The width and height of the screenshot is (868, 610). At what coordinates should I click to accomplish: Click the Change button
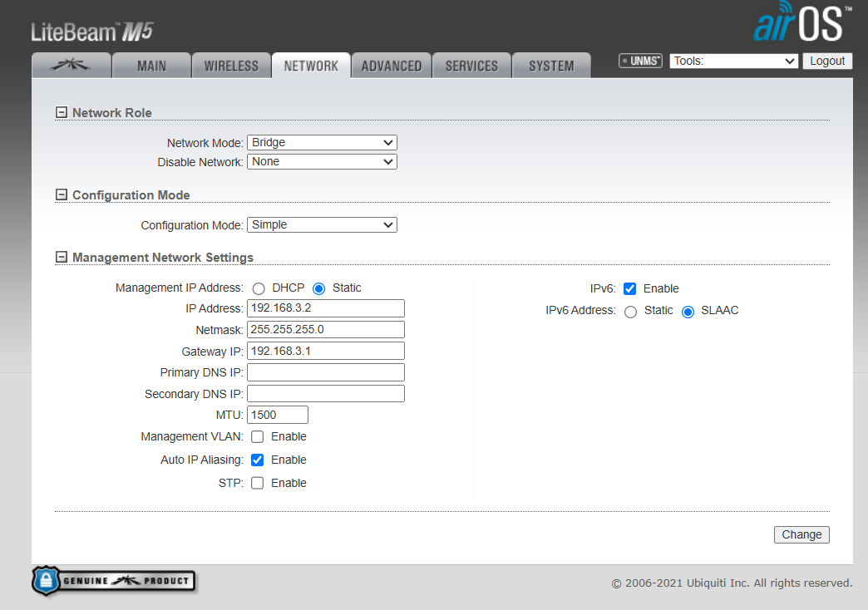click(801, 534)
